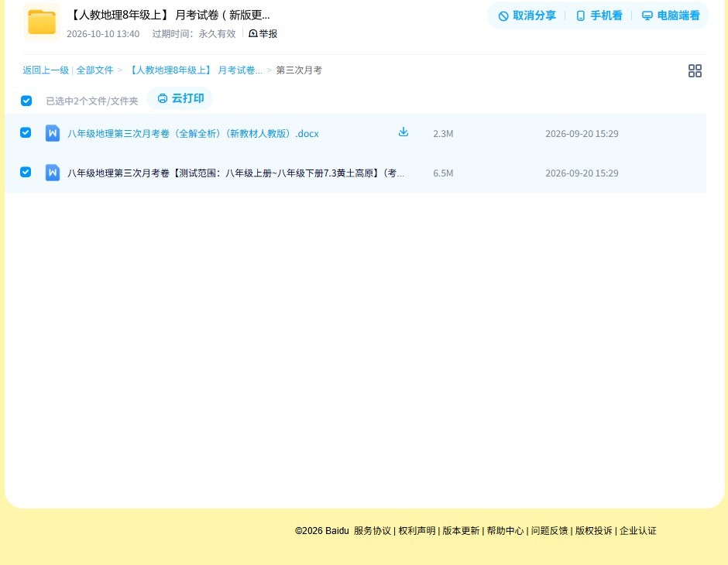Open the 版权投诉 footer link
This screenshot has width=728, height=565.
click(x=594, y=531)
